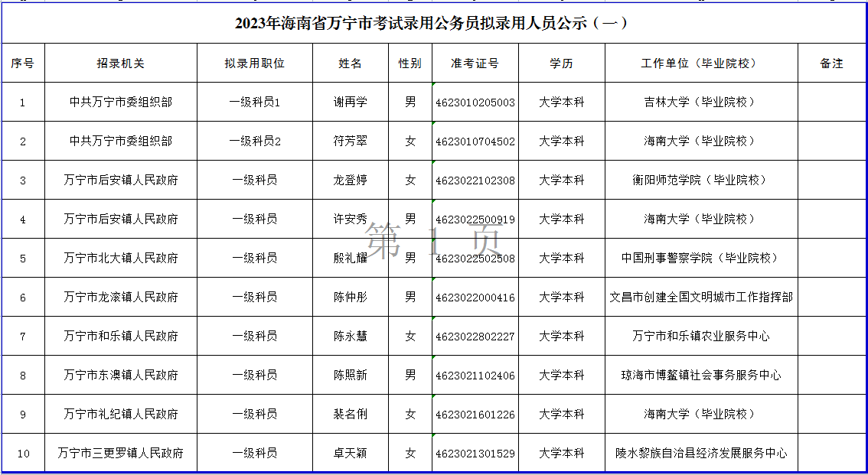Click exam number 4623010205003
This screenshot has height=475, width=868.
475,102
